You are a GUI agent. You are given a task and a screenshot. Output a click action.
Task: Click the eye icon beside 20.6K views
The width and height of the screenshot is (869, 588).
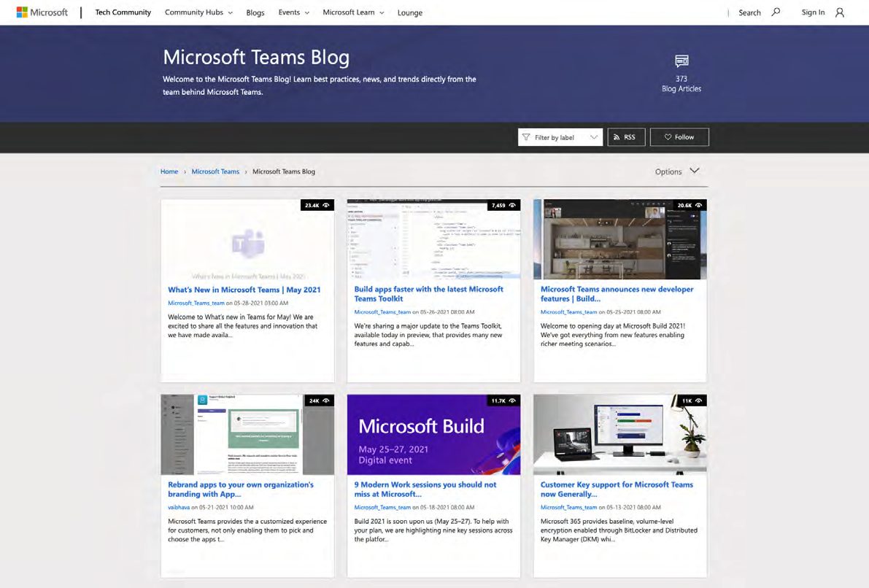coord(699,205)
